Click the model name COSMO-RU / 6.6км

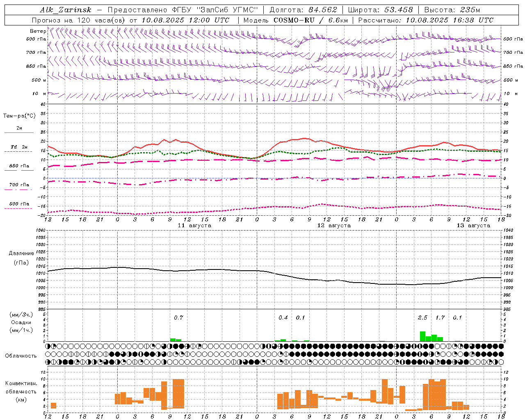click(310, 20)
